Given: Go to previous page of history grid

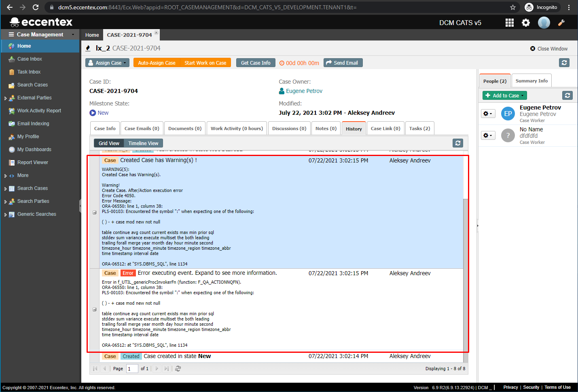Looking at the screenshot, I should click(x=104, y=369).
